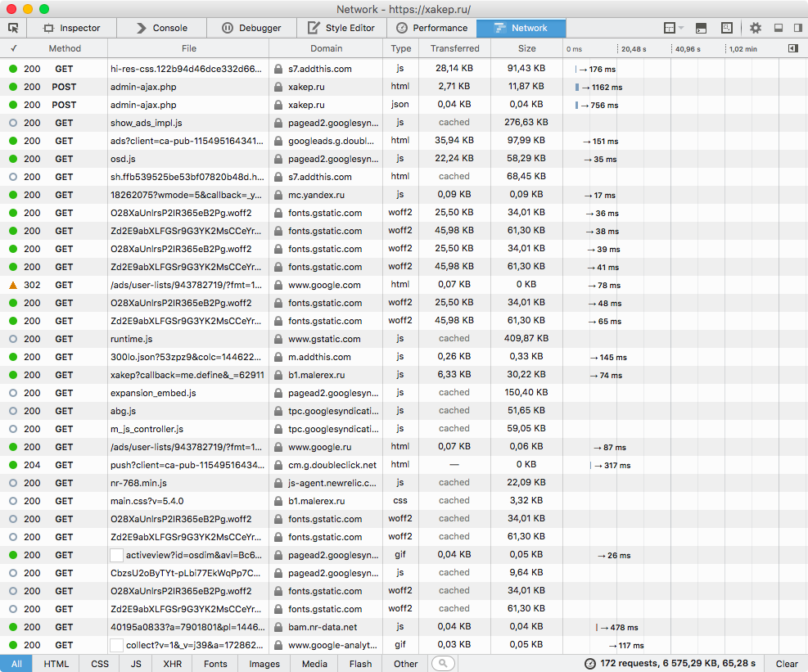808x672 pixels.
Task: Toggle the Fonts filter button
Action: coord(215,664)
